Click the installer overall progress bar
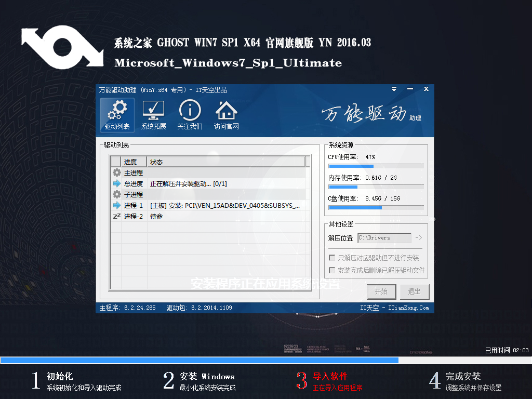The width and height of the screenshot is (532, 399). [x=266, y=361]
